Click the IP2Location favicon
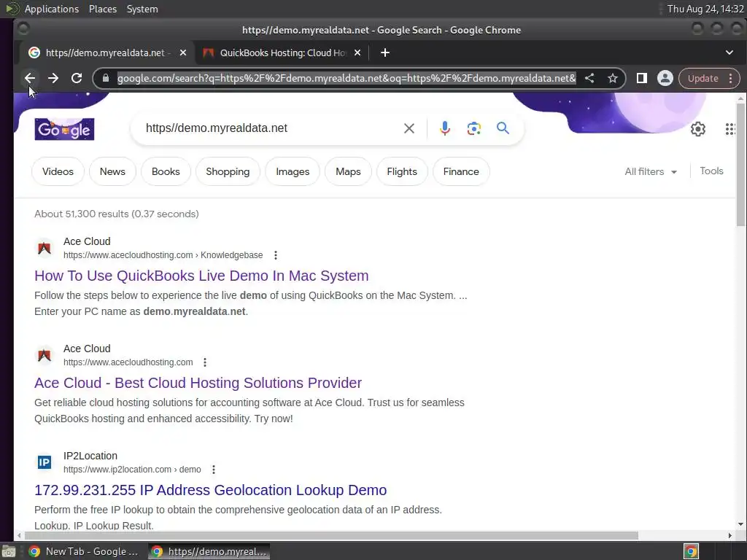 (44, 462)
